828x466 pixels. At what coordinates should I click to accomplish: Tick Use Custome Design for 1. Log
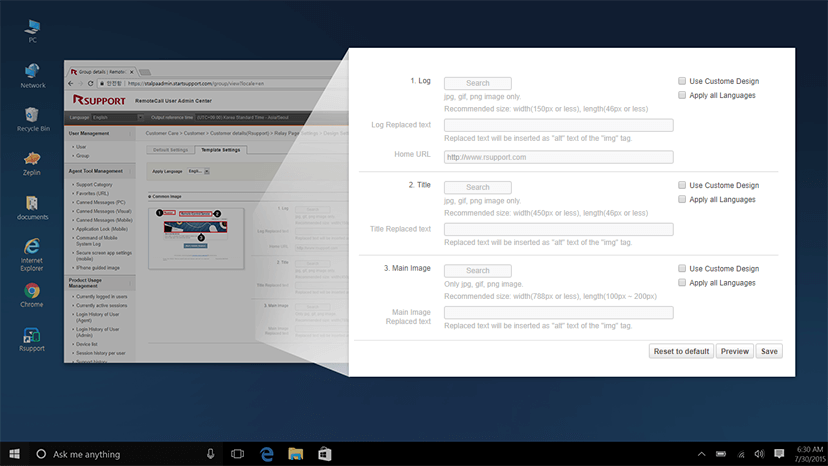tap(682, 81)
